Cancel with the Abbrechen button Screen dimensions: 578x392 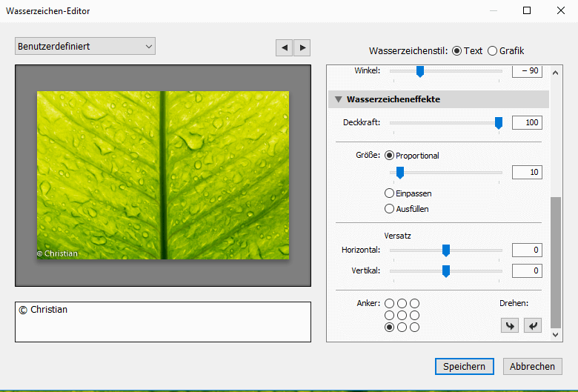(x=533, y=367)
